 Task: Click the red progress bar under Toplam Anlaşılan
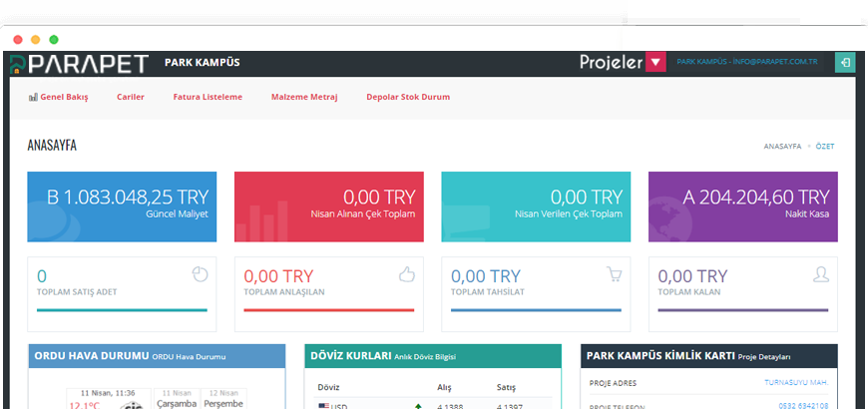pos(329,310)
